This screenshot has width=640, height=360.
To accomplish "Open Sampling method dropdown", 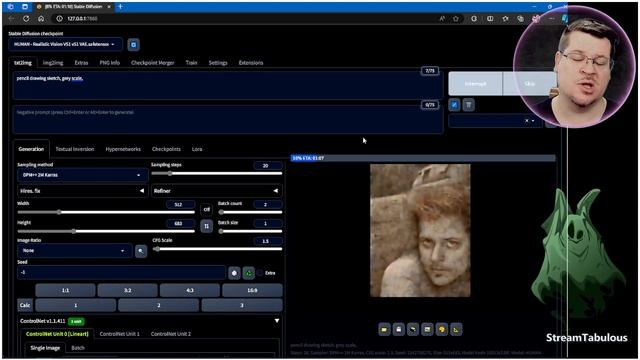I will click(x=82, y=175).
